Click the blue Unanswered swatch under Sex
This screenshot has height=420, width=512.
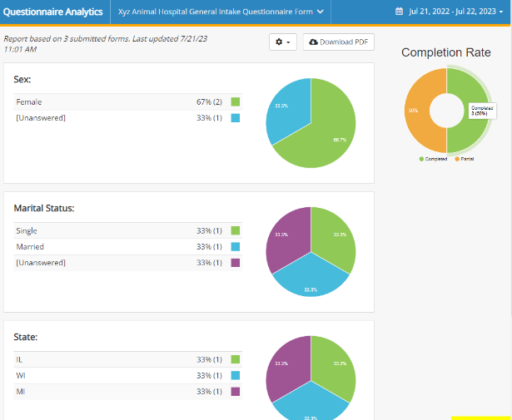236,118
